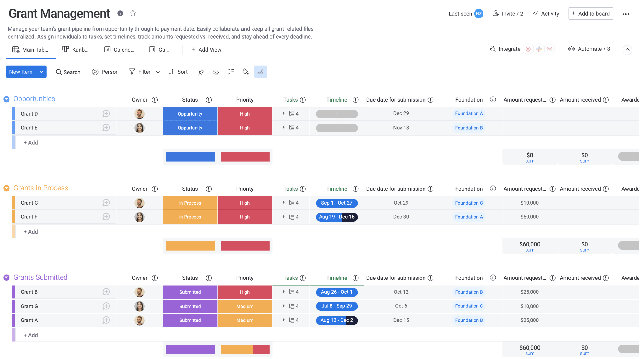Click the Grant F timeline bar
The height and width of the screenshot is (359, 644).
336,217
